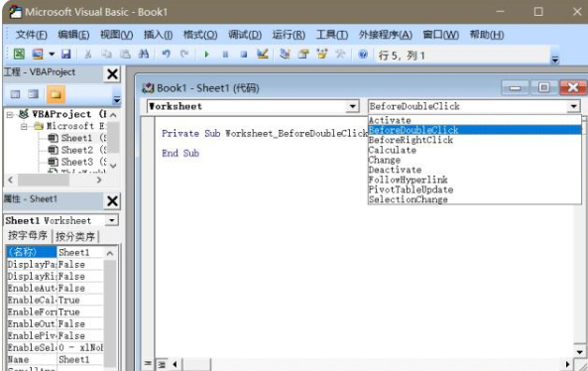Select SelectionChange from the event list
588x371 pixels.
pos(408,199)
